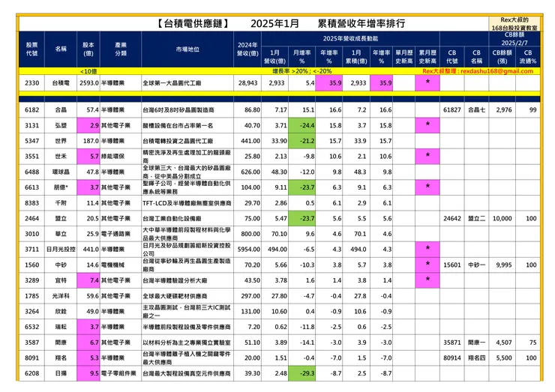Click the green -21.2 cell
Screen dimensions: 555x392
[302, 141]
